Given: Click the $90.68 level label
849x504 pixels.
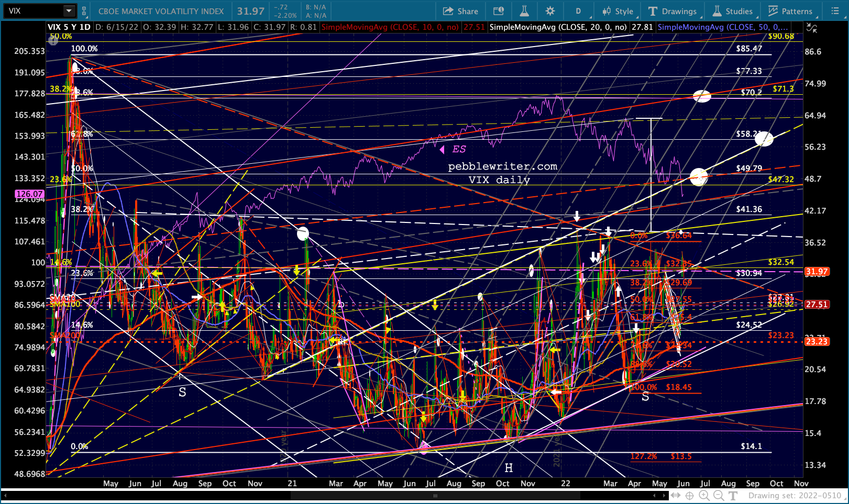Looking at the screenshot, I should coord(781,36).
